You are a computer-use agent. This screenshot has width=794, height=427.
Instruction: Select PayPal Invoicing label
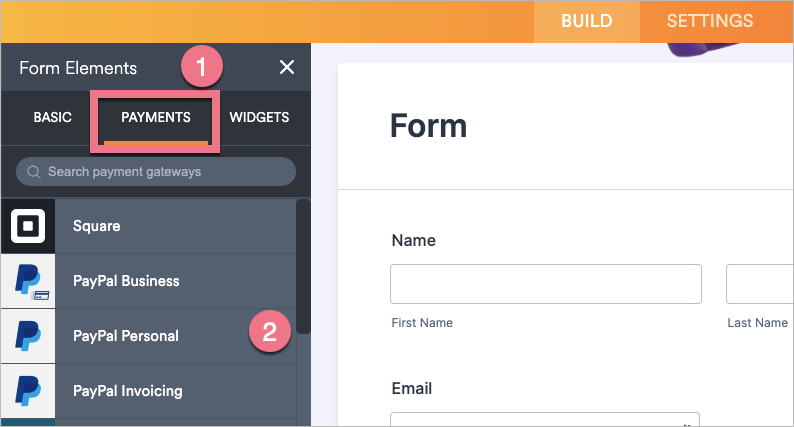(x=128, y=390)
